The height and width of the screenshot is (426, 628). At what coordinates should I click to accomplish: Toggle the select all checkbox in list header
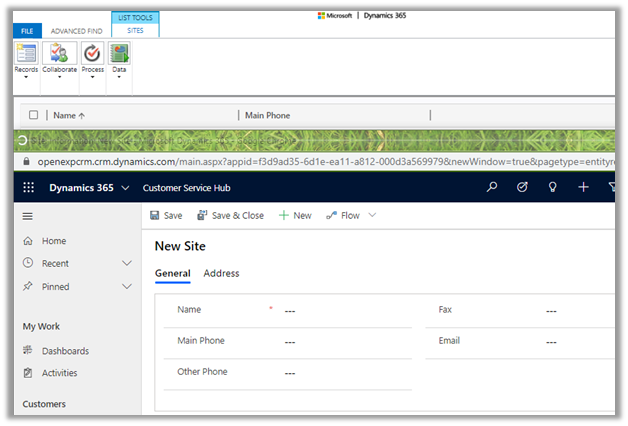click(x=33, y=115)
